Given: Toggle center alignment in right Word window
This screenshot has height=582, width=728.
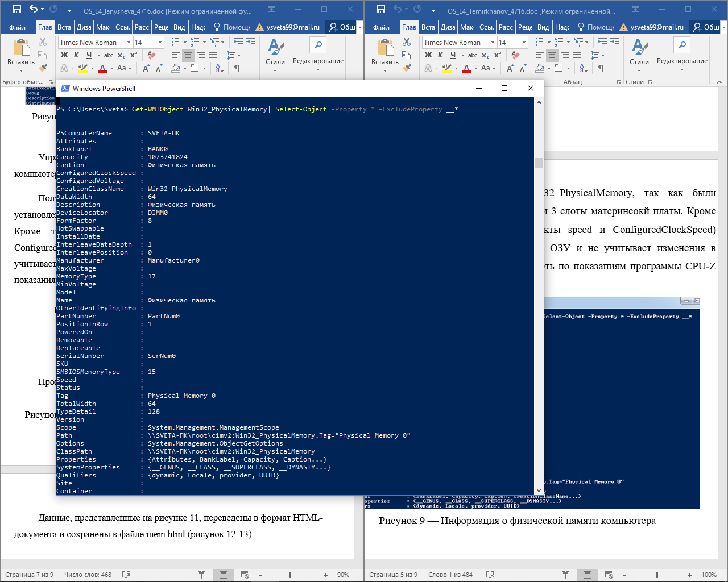Looking at the screenshot, I should tap(552, 55).
